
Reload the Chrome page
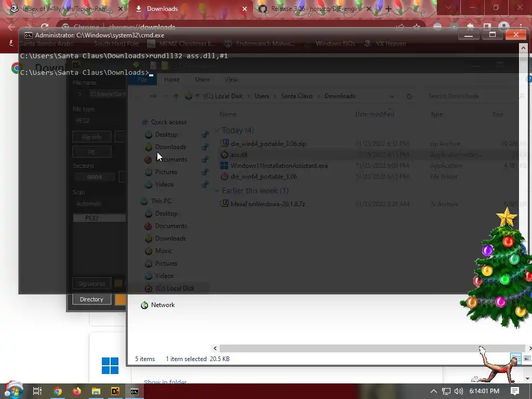(x=45, y=27)
